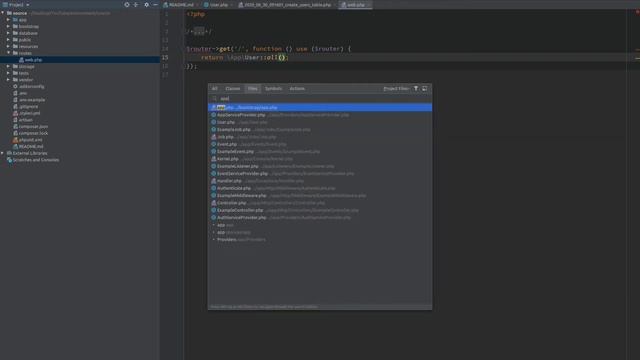Expand the tests folder
Image resolution: width=640 pixels, height=360 pixels.
point(9,73)
